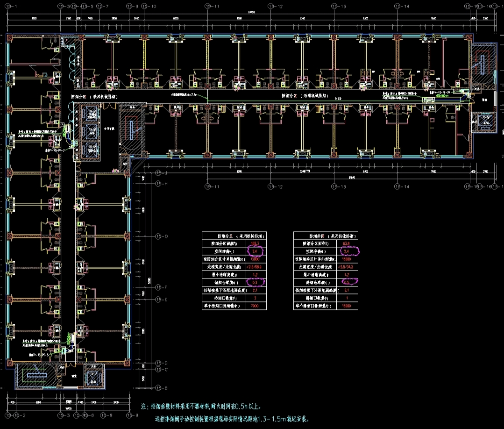
Task: Click the 7000 exhaust volume cell
Action: [x=254, y=306]
